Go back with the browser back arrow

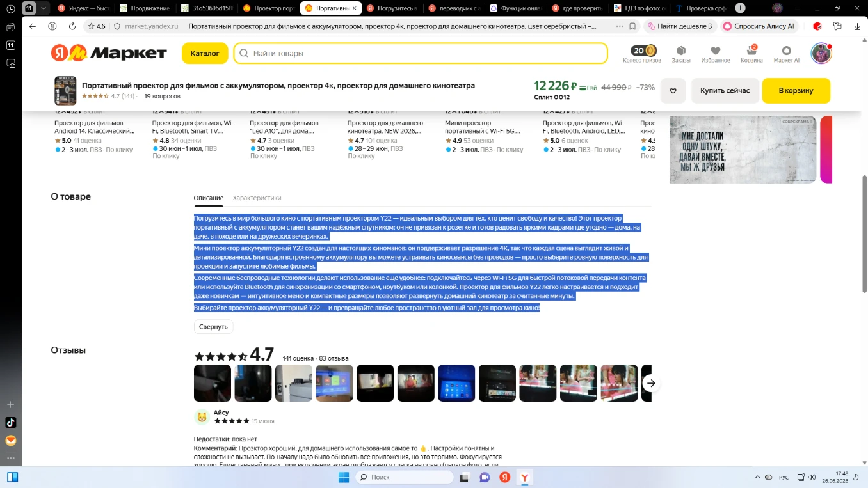(33, 26)
